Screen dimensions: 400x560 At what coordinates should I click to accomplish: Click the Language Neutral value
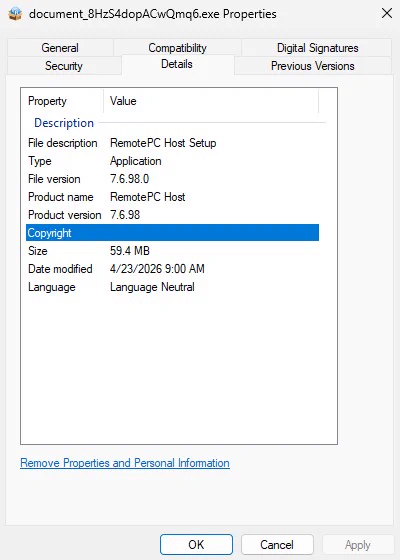152,287
